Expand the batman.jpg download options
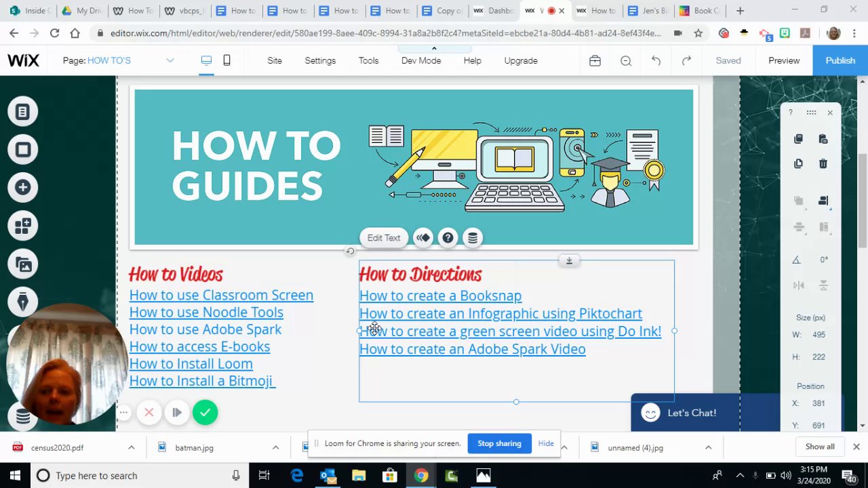The width and height of the screenshot is (868, 488). coord(275,447)
